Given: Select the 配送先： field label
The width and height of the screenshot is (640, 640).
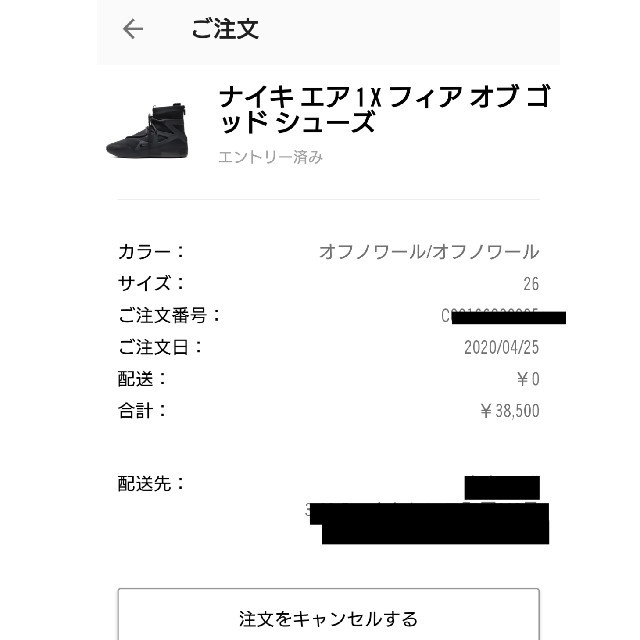Looking at the screenshot, I should (x=151, y=484).
